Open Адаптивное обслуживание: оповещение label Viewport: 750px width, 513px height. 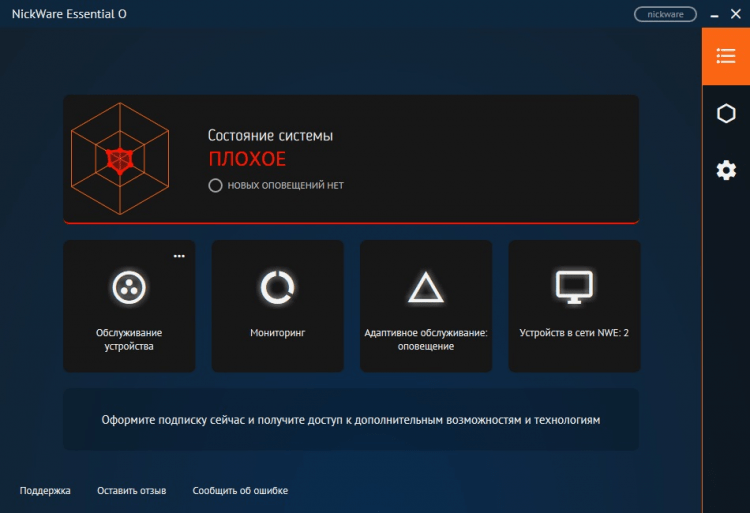pyautogui.click(x=426, y=339)
